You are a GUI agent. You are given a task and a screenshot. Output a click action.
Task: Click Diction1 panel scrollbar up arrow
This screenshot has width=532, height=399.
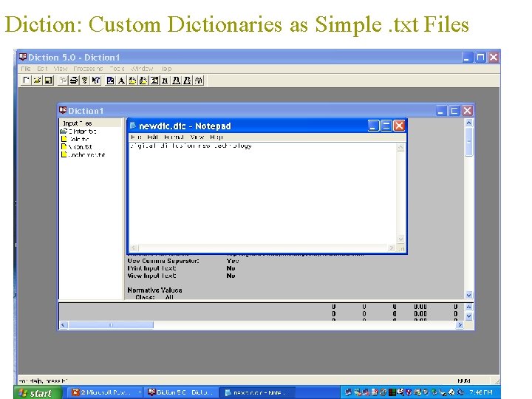pyautogui.click(x=468, y=123)
